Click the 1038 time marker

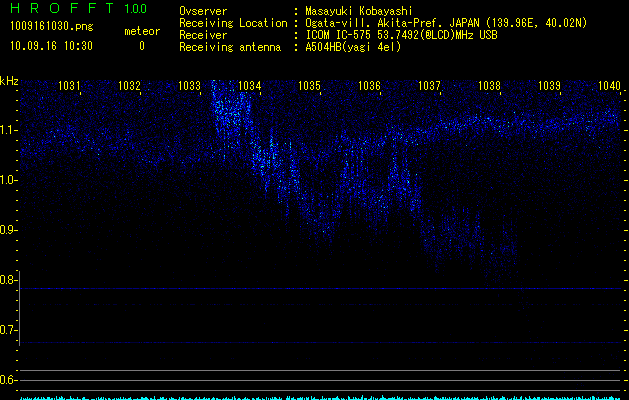(x=489, y=85)
